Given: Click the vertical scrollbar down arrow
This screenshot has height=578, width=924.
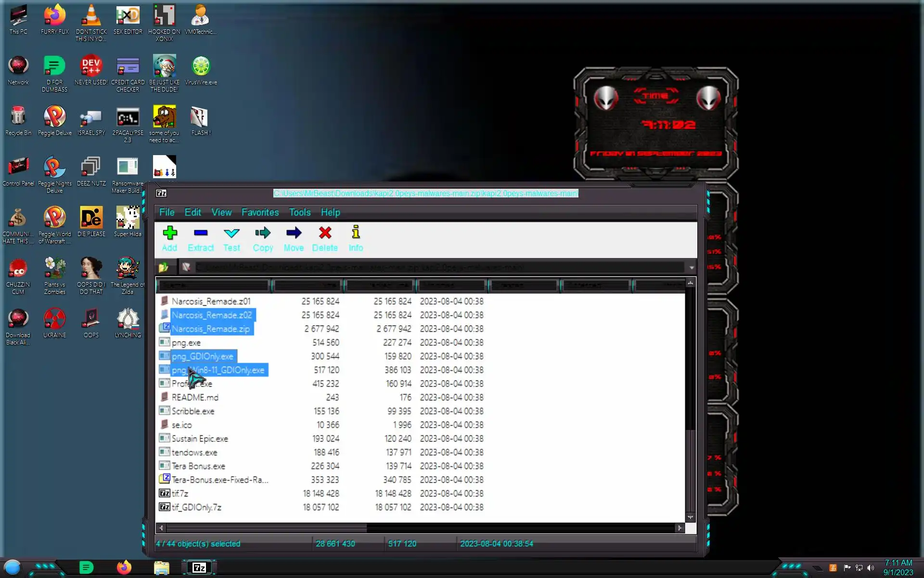Looking at the screenshot, I should [x=690, y=517].
